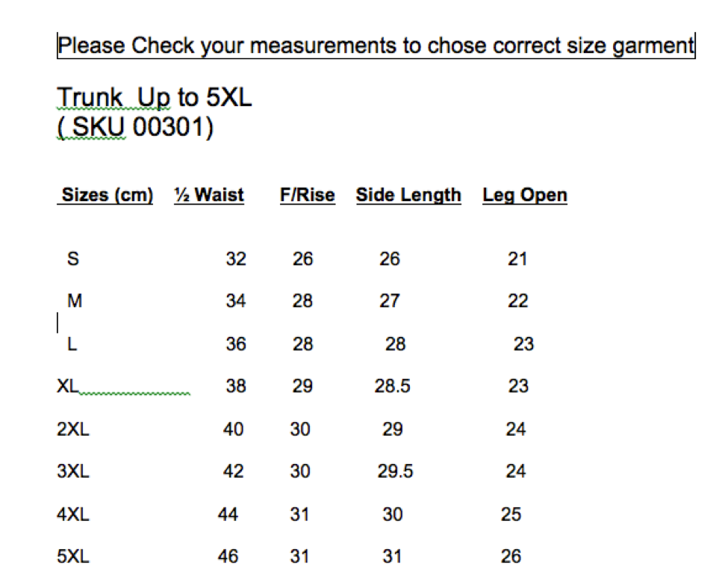728x585 pixels.
Task: Click the 3XL size row label
Action: [x=73, y=471]
